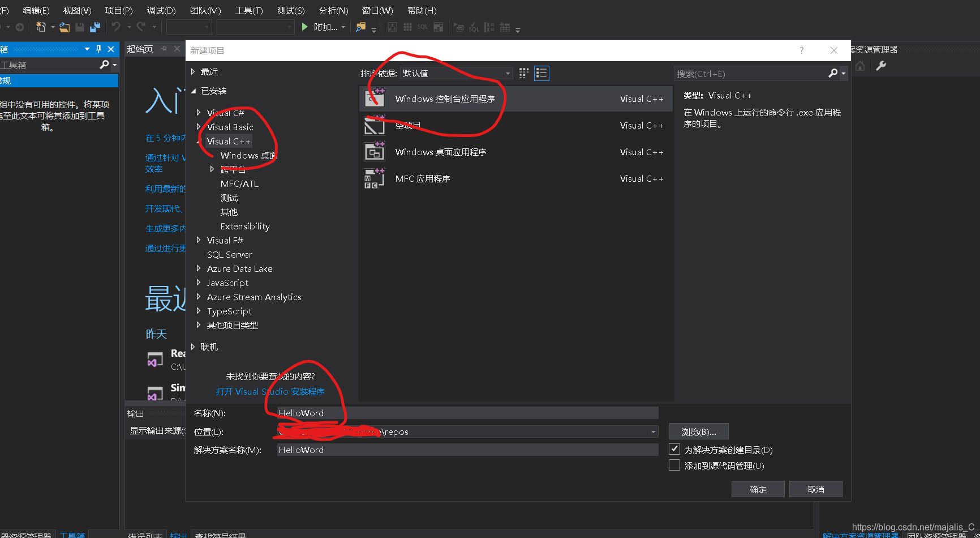Screen dimensions: 980x538
Task: Open the 编辑(E) menu
Action: click(x=36, y=10)
